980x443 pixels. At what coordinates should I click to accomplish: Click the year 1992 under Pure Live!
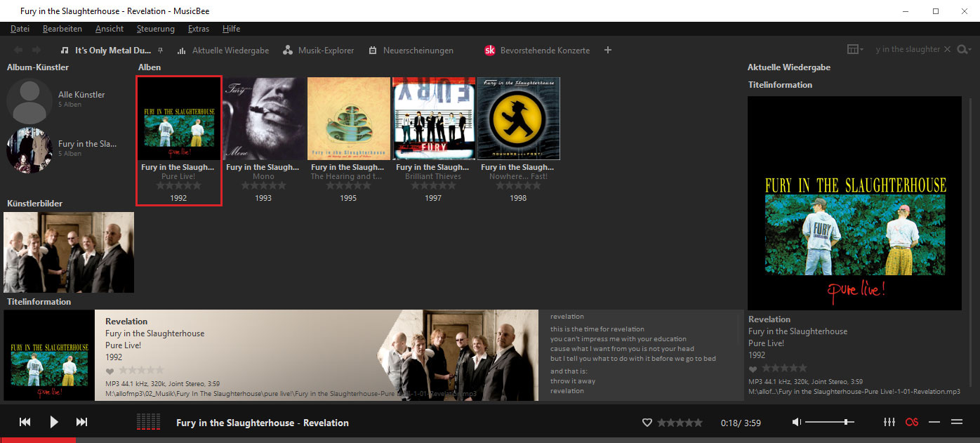tap(179, 198)
